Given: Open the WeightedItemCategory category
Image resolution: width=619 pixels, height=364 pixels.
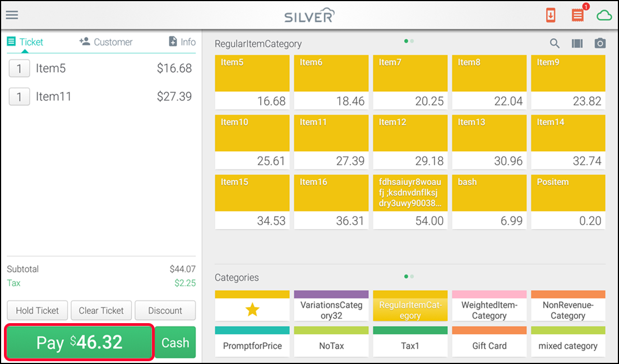Looking at the screenshot, I should click(489, 306).
